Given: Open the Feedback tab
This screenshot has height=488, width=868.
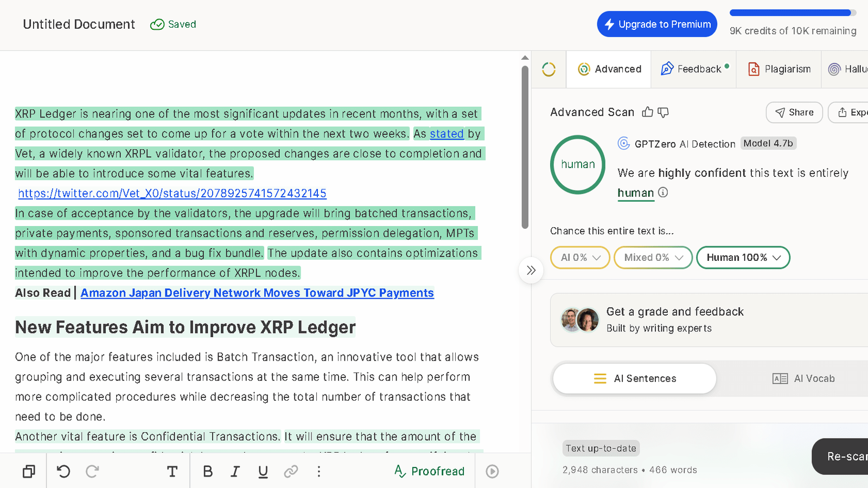Looking at the screenshot, I should (694, 69).
